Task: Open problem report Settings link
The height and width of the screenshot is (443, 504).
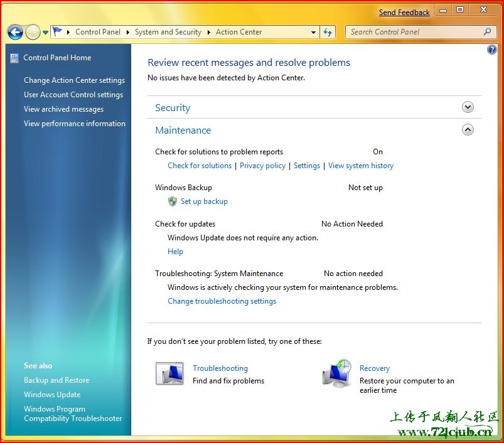Action: [307, 166]
